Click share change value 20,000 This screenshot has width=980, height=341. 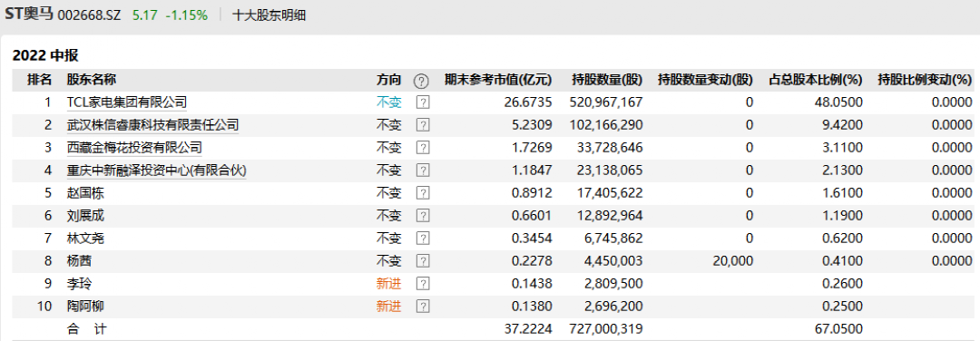point(733,261)
